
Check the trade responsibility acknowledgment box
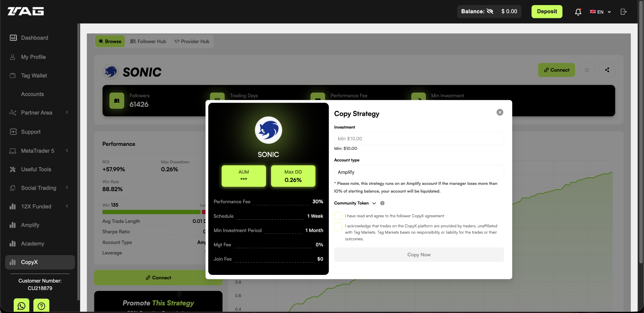pos(338,226)
